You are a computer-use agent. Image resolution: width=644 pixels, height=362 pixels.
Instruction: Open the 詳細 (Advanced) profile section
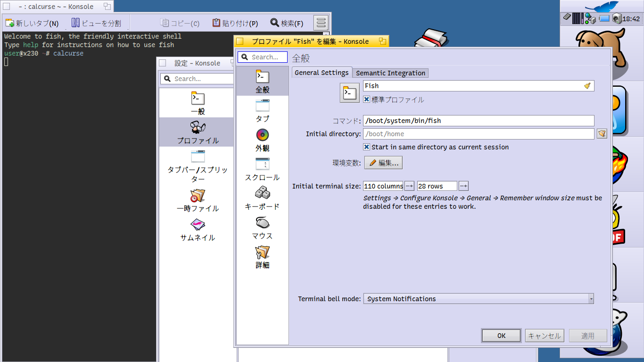(x=263, y=257)
